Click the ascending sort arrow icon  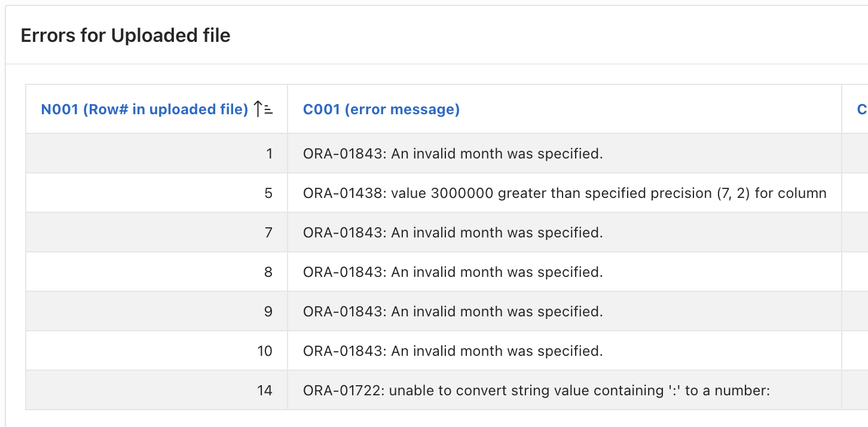(x=262, y=109)
